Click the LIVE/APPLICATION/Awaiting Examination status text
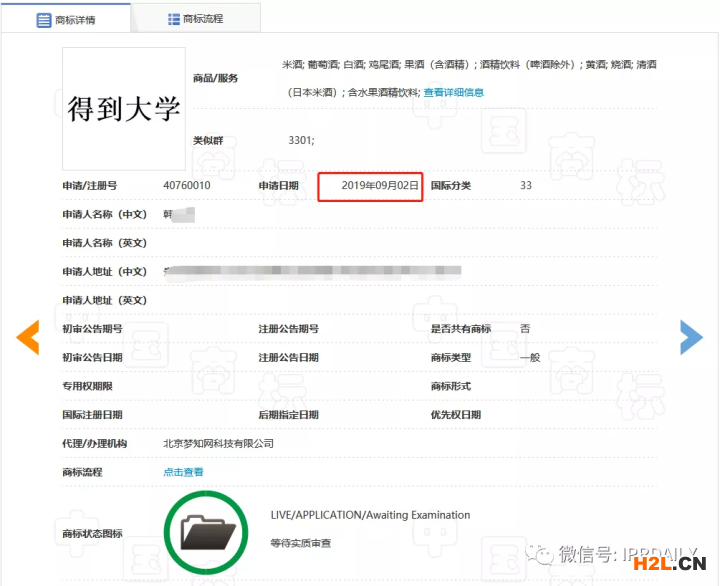 [x=370, y=515]
